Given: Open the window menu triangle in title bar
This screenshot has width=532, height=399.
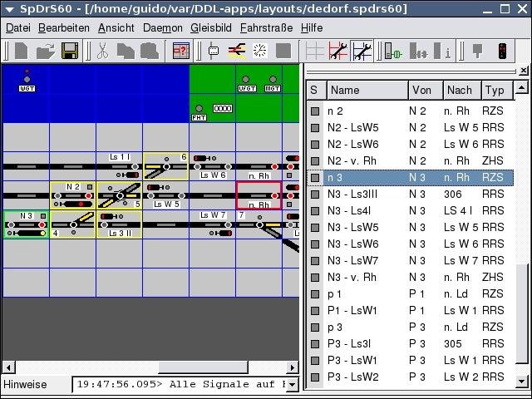Looking at the screenshot, I should 9,9.
